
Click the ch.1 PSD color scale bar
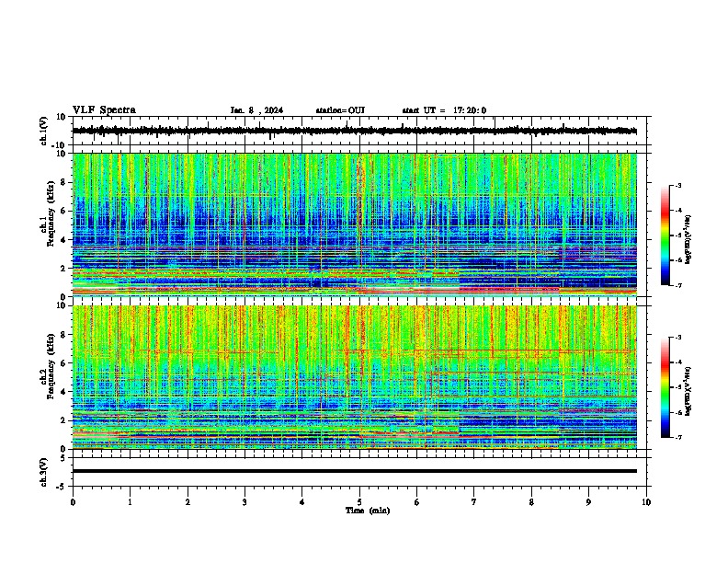click(x=665, y=236)
